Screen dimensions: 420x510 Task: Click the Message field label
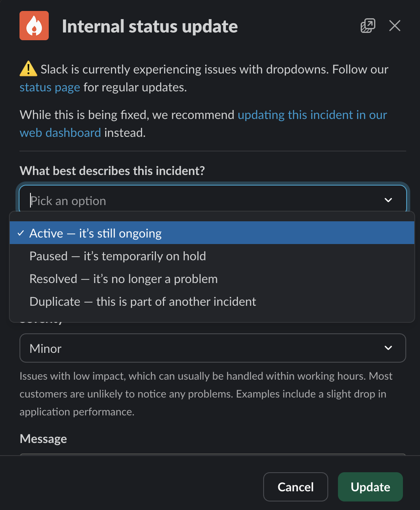pyautogui.click(x=43, y=439)
